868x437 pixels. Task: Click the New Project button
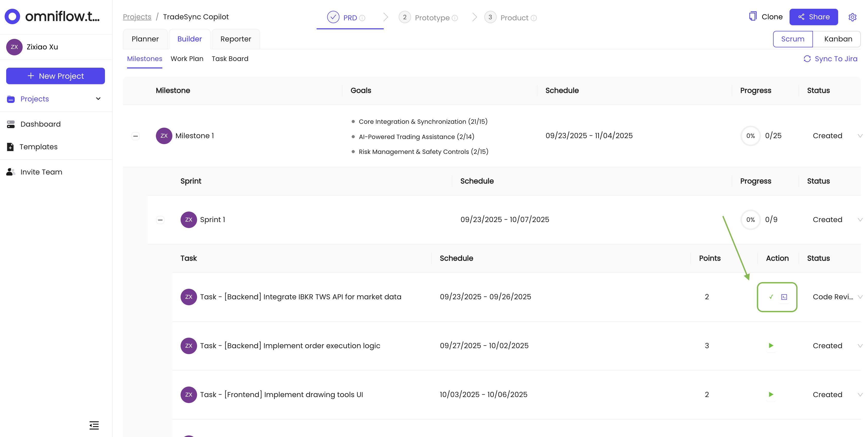pyautogui.click(x=56, y=76)
